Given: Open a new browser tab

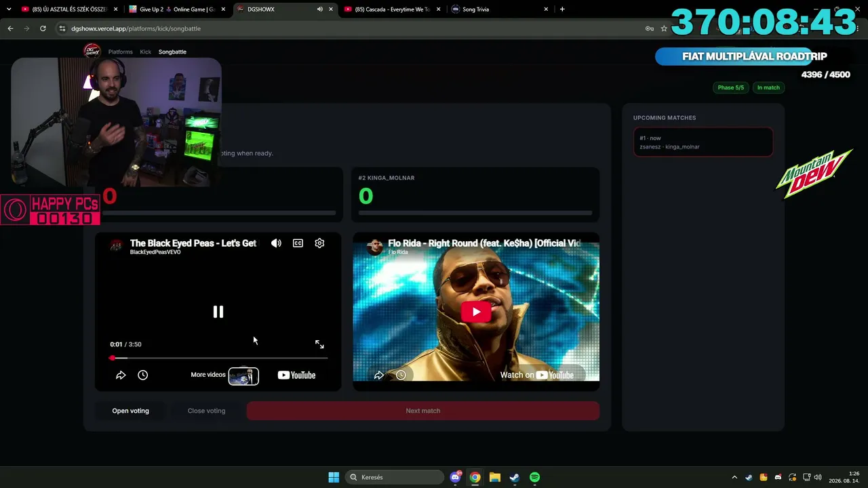Looking at the screenshot, I should point(562,9).
